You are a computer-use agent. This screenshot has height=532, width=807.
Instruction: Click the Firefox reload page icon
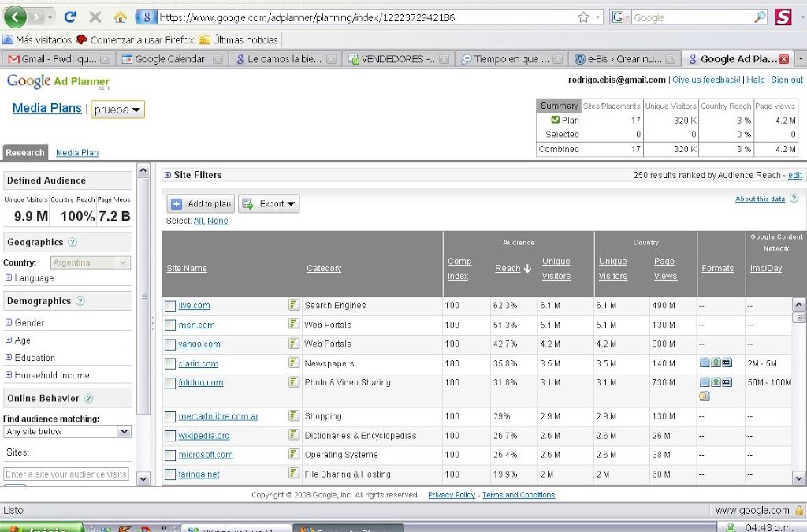(70, 17)
